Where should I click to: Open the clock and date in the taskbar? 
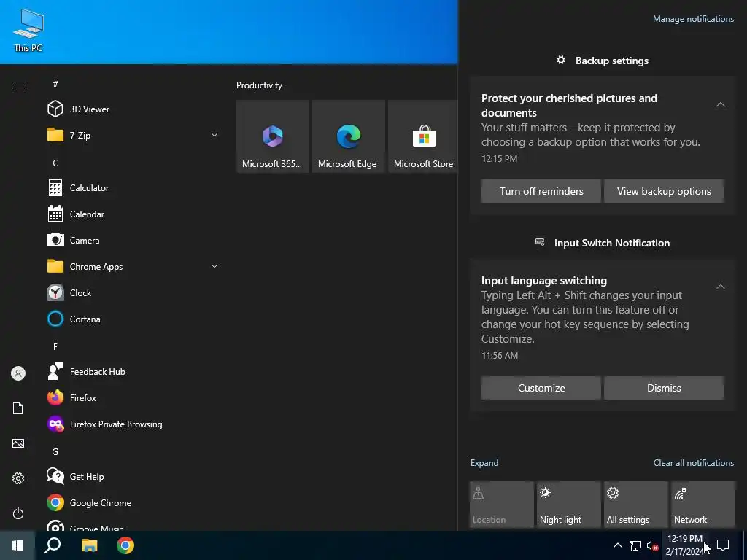coord(684,545)
